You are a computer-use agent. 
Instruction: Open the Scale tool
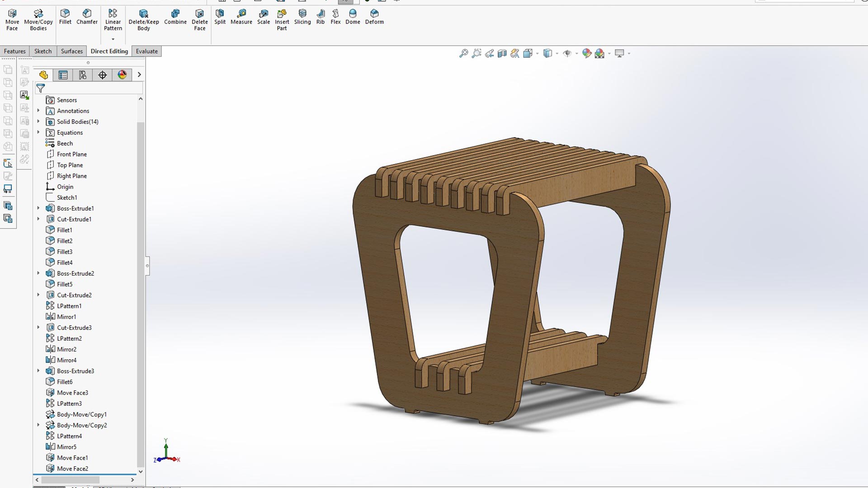[x=264, y=17]
